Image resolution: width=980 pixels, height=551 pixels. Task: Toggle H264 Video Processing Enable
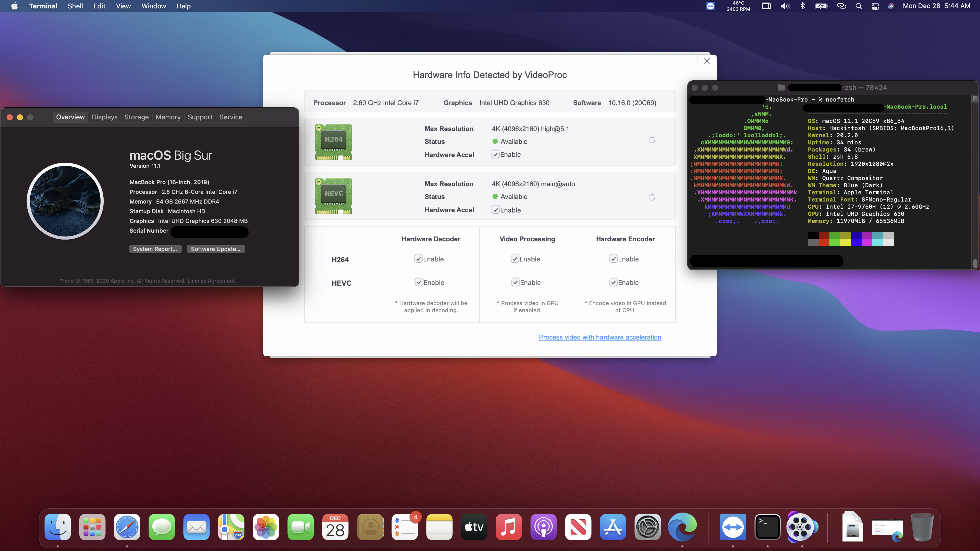click(x=515, y=259)
